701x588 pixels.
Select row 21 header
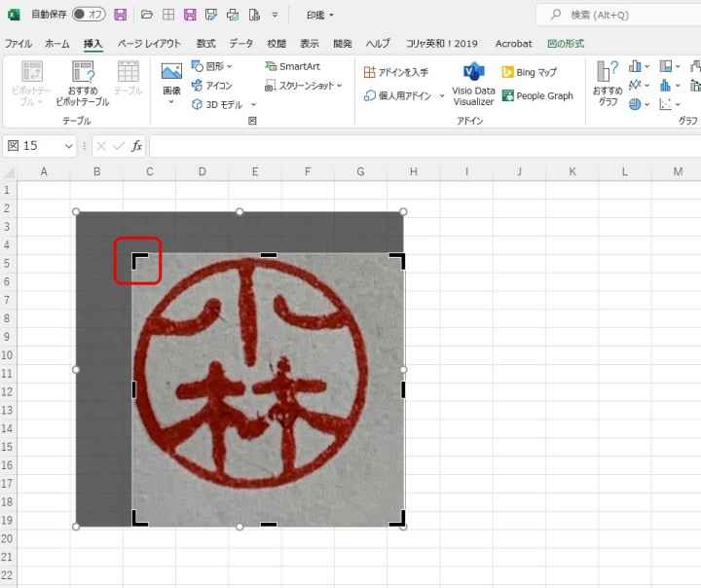[x=7, y=557]
